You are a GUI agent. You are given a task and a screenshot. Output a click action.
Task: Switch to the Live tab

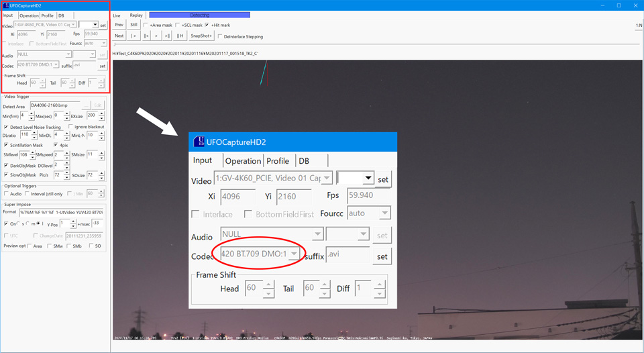click(117, 15)
